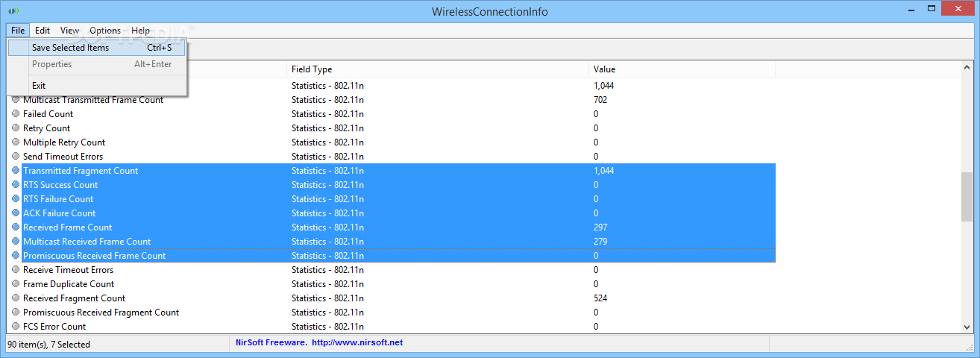Click the value 297 for Received Frame Count
This screenshot has height=358, width=980.
pos(600,227)
